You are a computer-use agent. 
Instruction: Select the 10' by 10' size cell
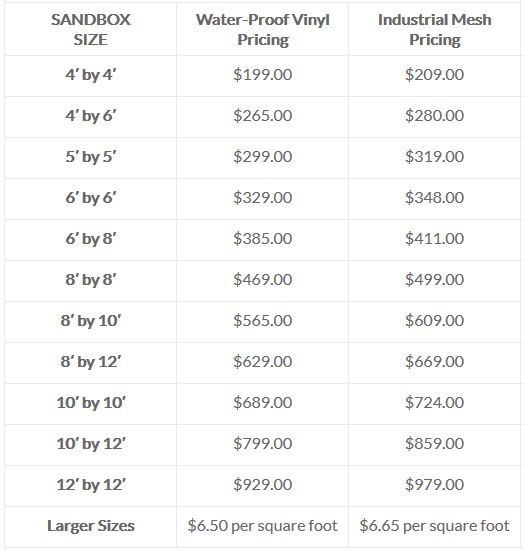pyautogui.click(x=91, y=403)
